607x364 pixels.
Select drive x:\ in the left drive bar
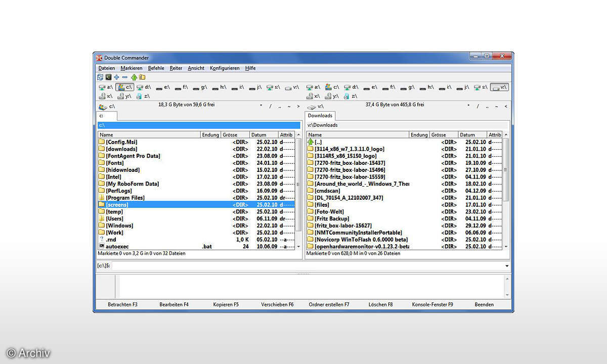tap(106, 96)
